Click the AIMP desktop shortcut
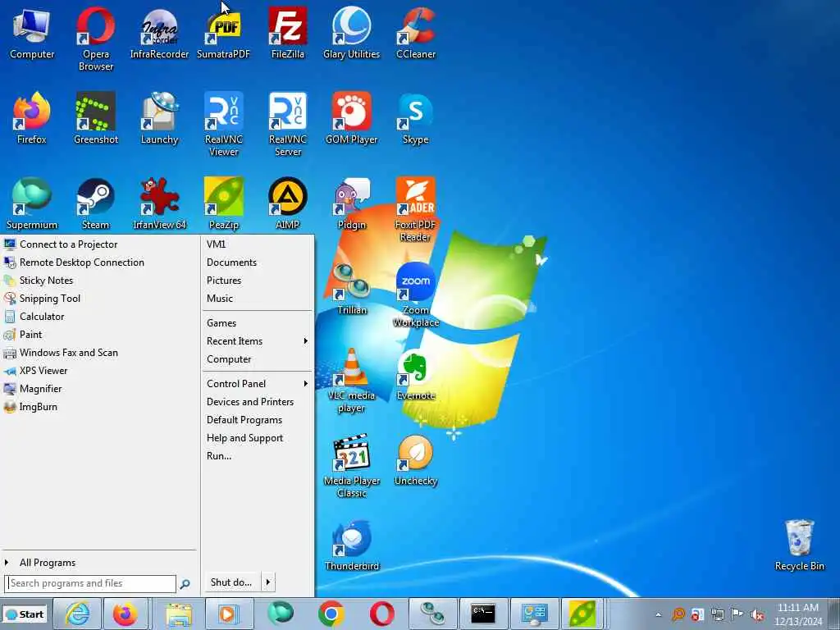 pyautogui.click(x=288, y=203)
